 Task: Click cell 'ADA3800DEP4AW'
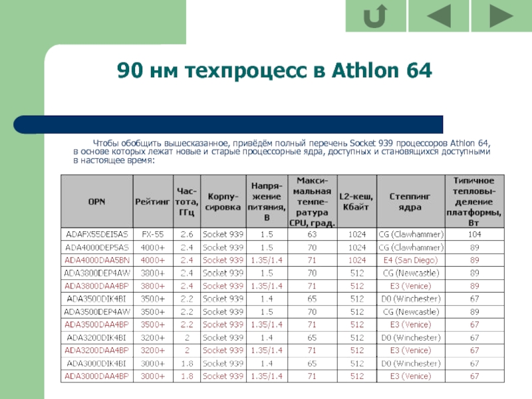click(97, 273)
